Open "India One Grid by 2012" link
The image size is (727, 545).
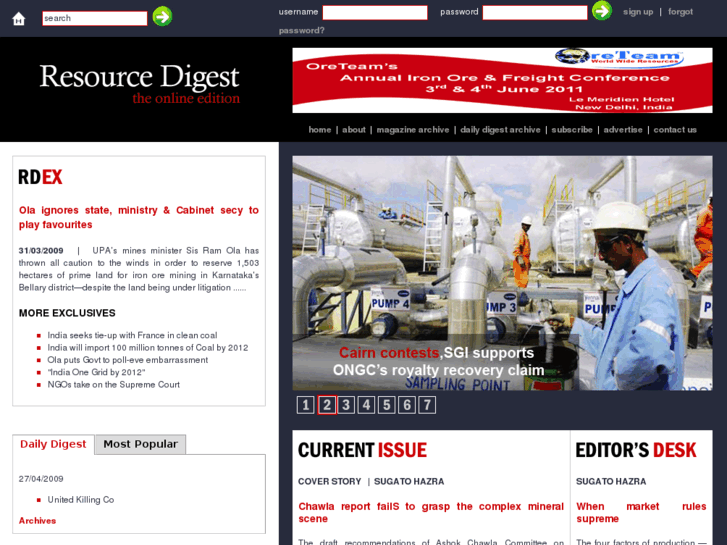coord(96,372)
